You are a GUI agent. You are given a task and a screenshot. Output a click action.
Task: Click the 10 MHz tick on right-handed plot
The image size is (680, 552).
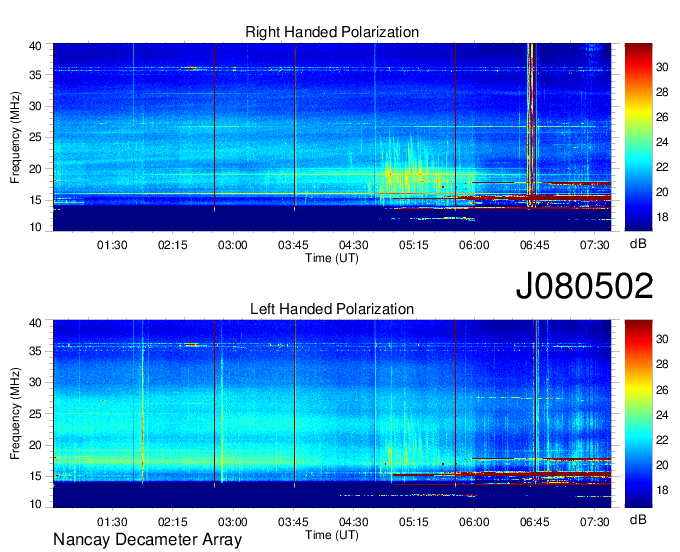coord(36,227)
